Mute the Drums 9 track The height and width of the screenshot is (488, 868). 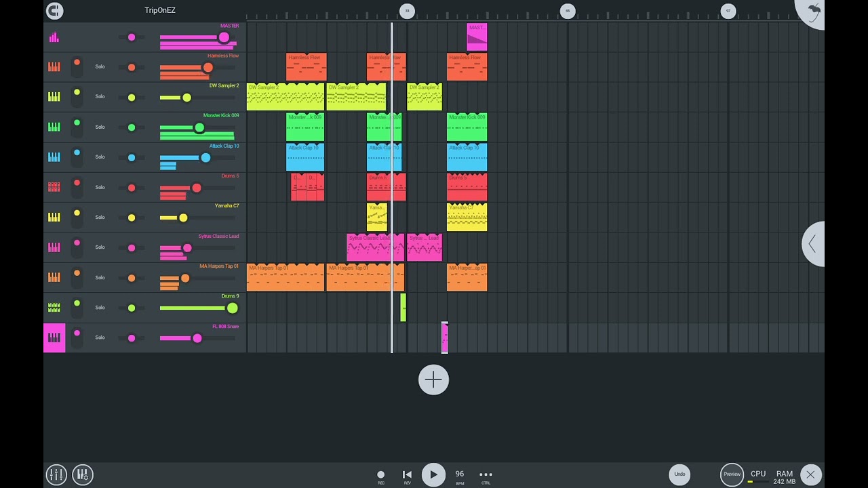point(77,307)
